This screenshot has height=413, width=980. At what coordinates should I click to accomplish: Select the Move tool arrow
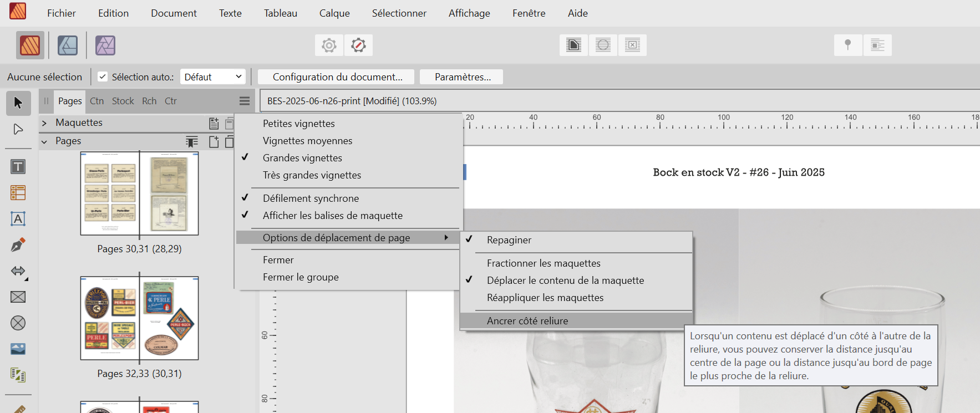pos(18,103)
